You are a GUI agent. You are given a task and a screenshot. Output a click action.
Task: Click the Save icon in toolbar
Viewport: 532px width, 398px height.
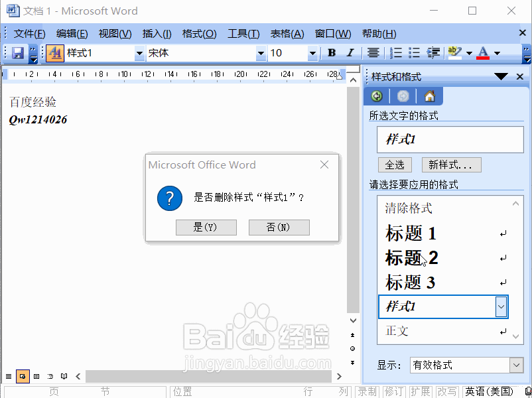click(x=18, y=53)
